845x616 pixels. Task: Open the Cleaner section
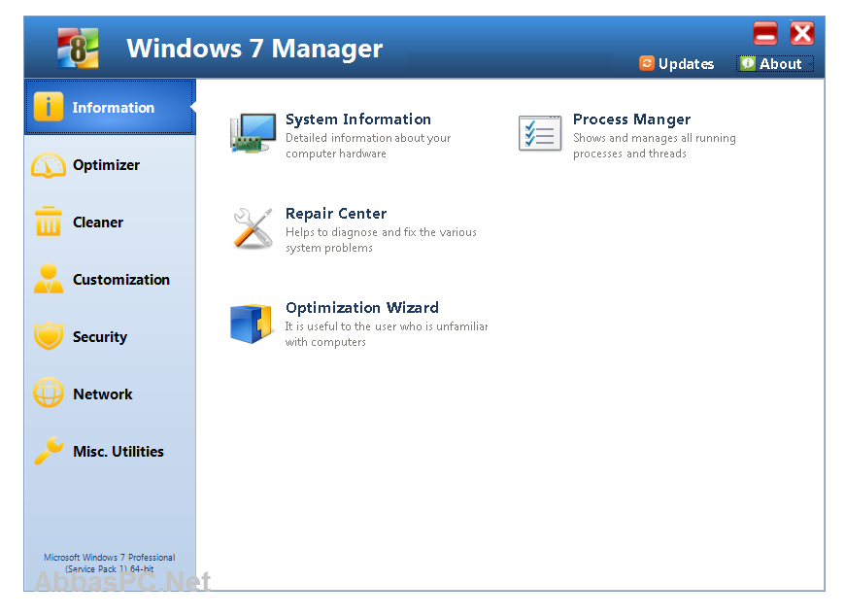[110, 222]
